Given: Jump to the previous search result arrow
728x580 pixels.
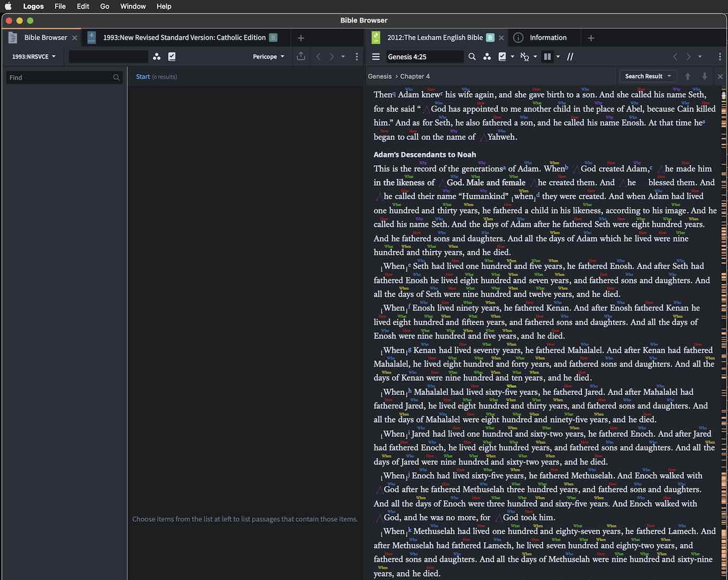Looking at the screenshot, I should pos(688,76).
